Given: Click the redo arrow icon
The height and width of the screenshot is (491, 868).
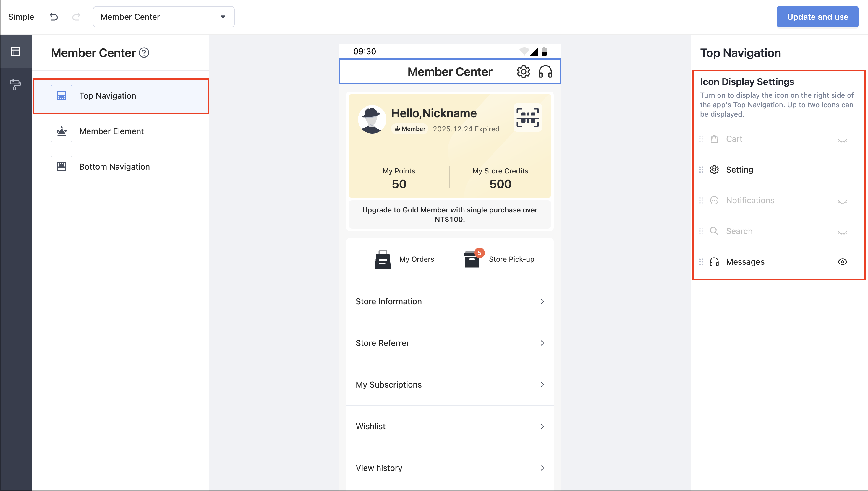Looking at the screenshot, I should coord(76,17).
